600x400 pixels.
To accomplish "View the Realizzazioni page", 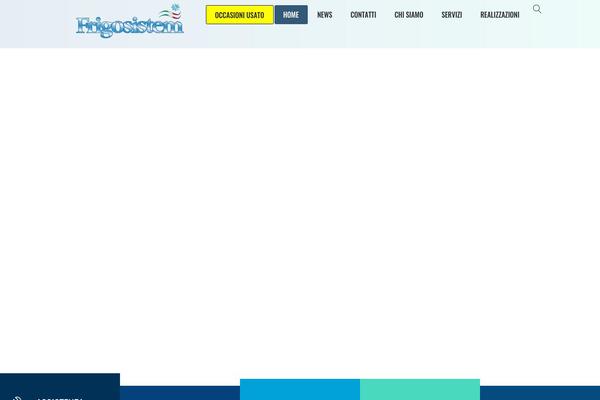I will tap(499, 15).
